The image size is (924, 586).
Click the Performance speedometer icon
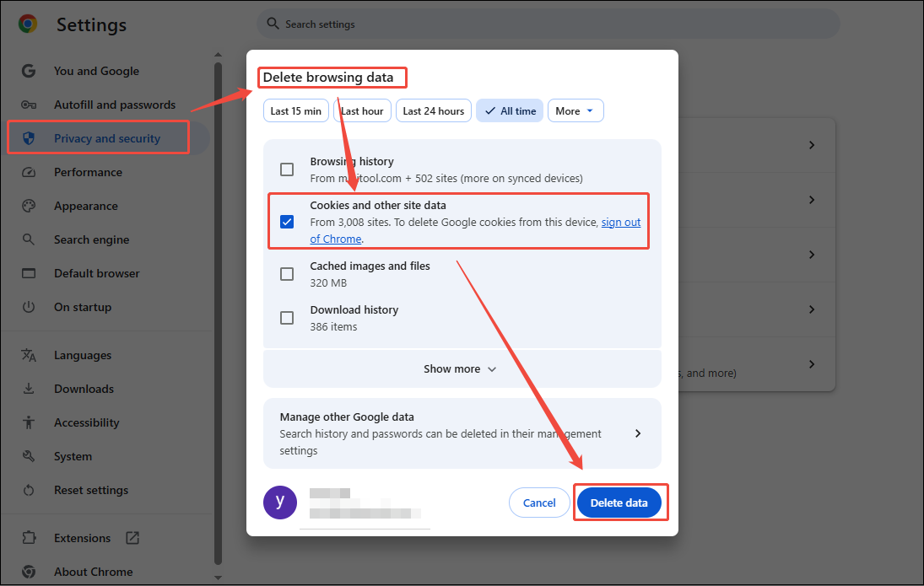coord(29,172)
